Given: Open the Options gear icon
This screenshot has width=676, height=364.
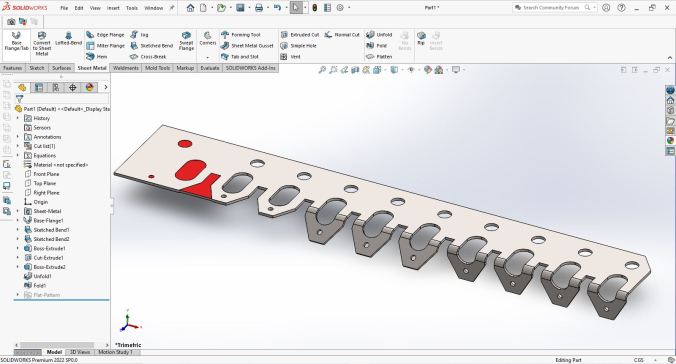Looking at the screenshot, I should (x=340, y=8).
